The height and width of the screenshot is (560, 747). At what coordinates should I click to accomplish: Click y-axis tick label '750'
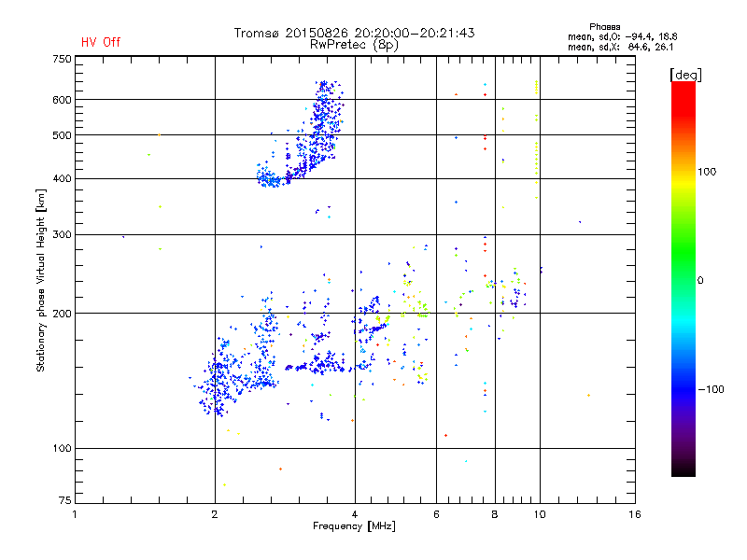click(x=62, y=59)
